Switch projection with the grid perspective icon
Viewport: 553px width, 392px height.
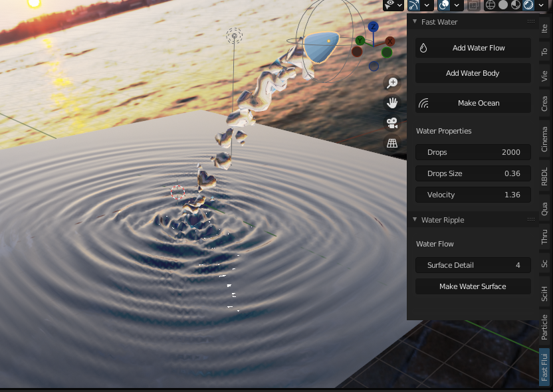(x=391, y=142)
